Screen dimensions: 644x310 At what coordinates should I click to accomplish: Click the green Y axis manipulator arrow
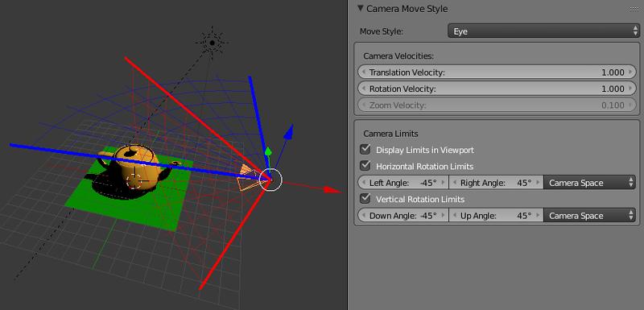[x=268, y=151]
